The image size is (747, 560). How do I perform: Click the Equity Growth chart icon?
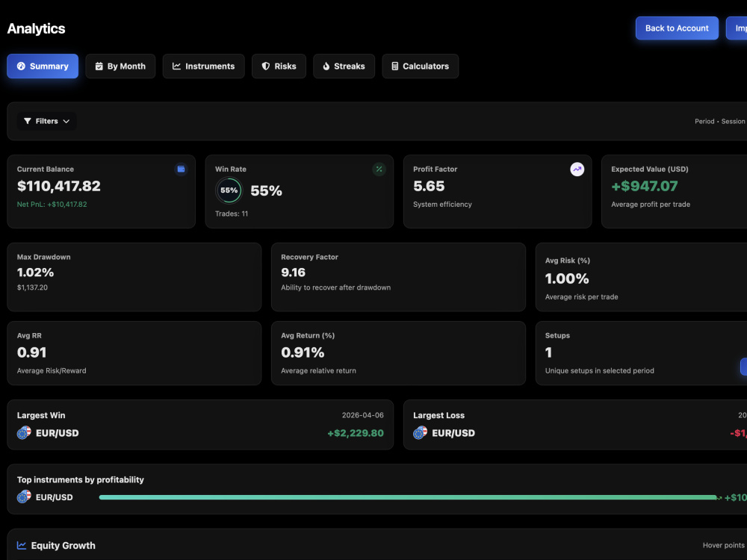point(22,545)
